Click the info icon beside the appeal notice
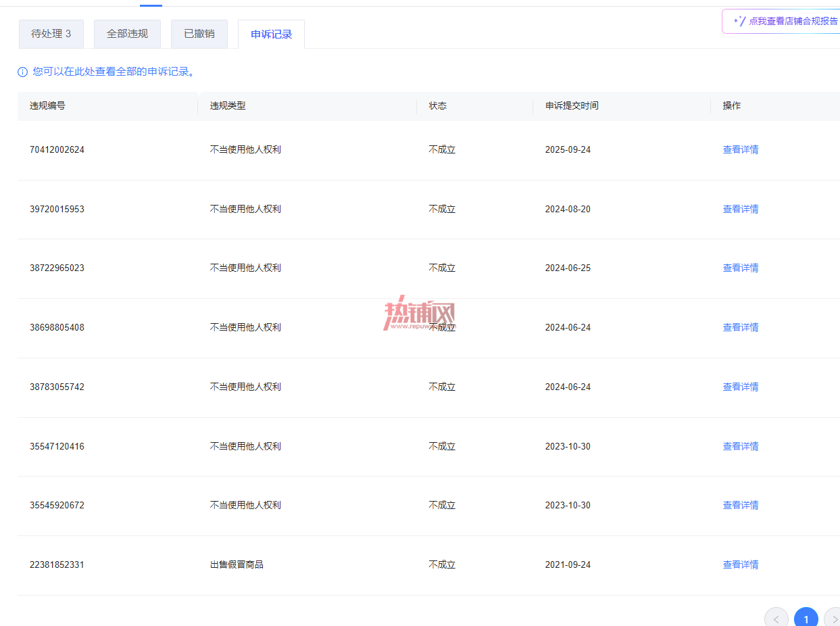This screenshot has height=626, width=840. 22,72
